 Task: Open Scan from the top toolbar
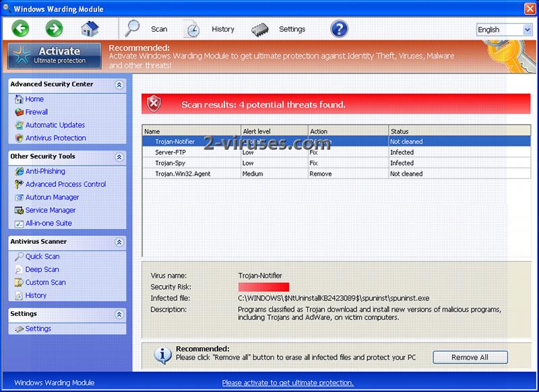(159, 29)
